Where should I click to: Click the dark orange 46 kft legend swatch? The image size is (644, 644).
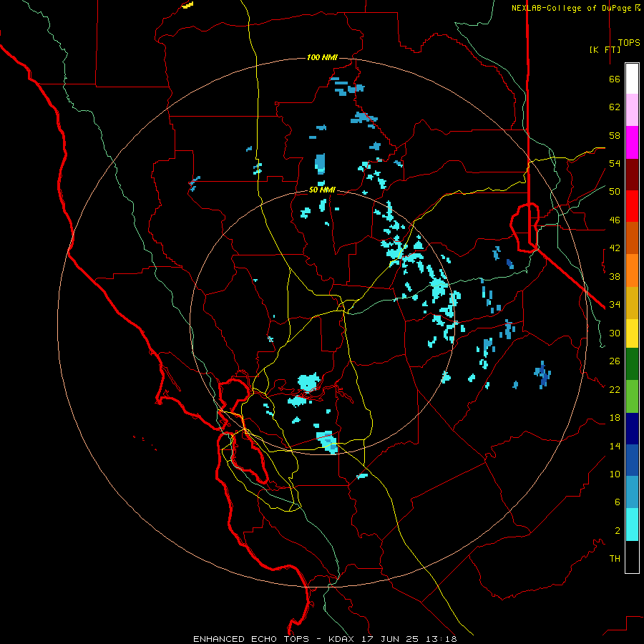[632, 238]
